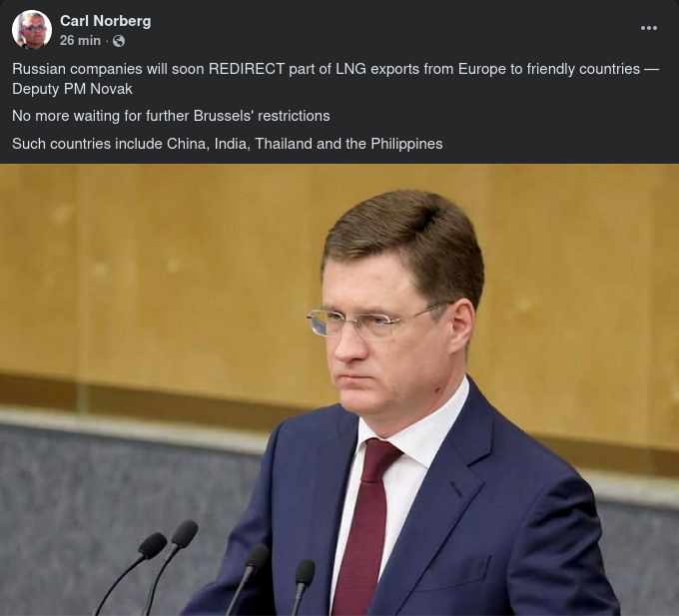679x616 pixels.
Task: Click the red tie in the photo
Action: [362, 526]
